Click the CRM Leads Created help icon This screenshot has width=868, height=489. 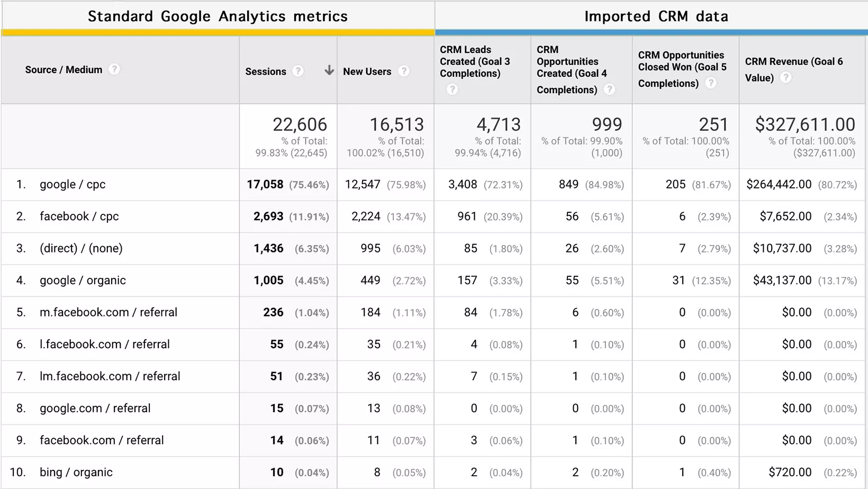click(452, 89)
